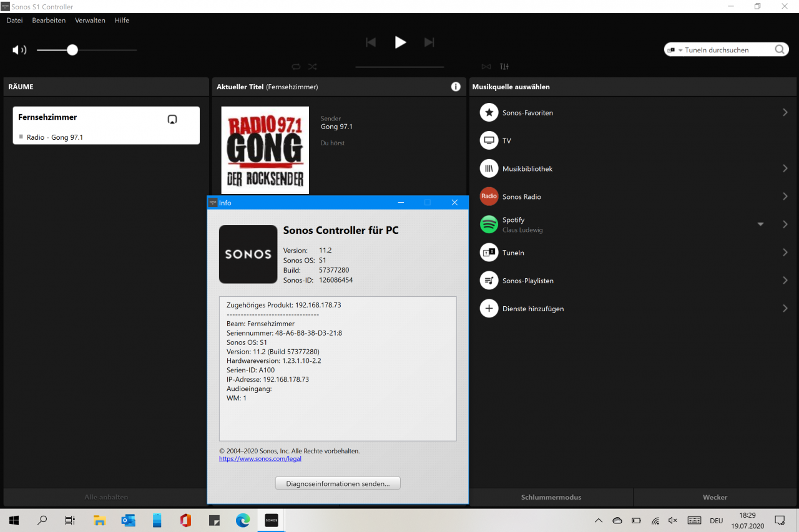This screenshot has height=532, width=799.
Task: Click the search magnifier icon
Action: pyautogui.click(x=780, y=50)
